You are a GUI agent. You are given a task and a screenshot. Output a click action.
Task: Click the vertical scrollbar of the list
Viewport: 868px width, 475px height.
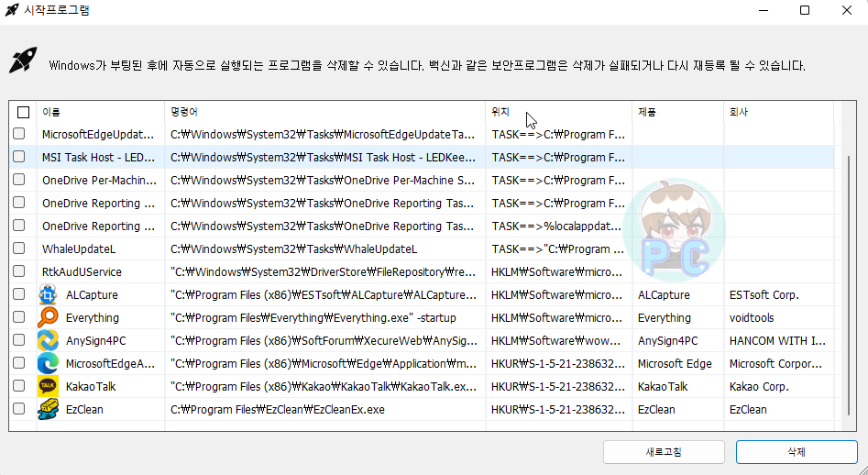(x=849, y=285)
